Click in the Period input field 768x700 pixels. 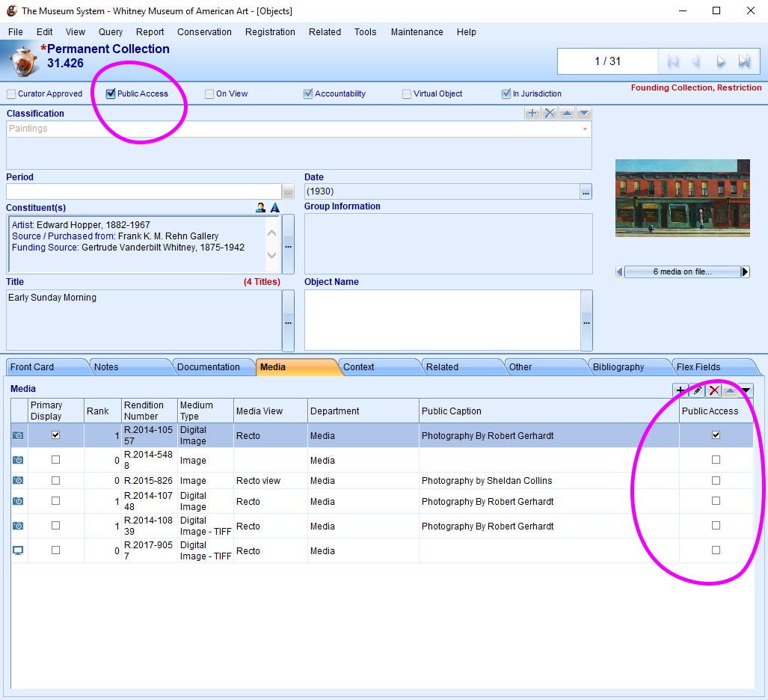click(144, 191)
